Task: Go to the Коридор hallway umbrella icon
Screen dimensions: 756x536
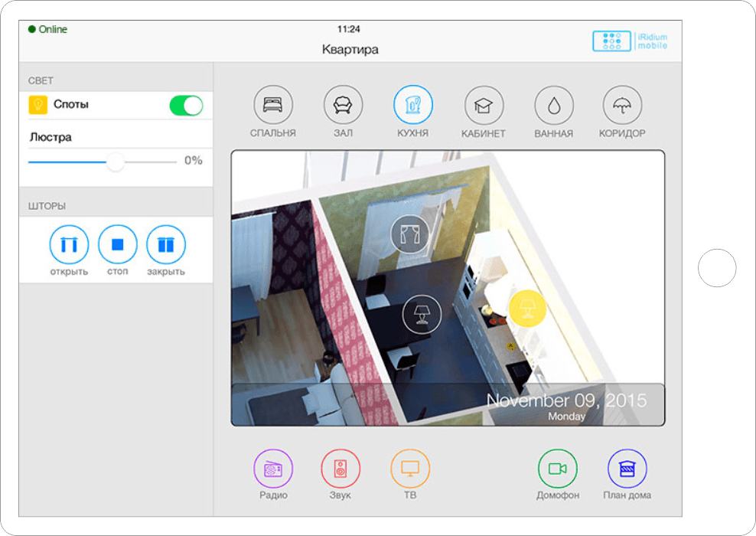Action: (622, 106)
